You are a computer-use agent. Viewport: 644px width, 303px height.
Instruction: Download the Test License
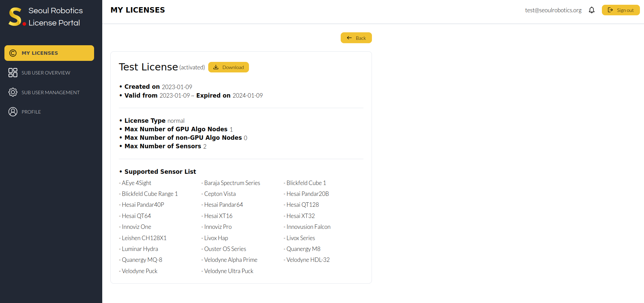pyautogui.click(x=229, y=67)
